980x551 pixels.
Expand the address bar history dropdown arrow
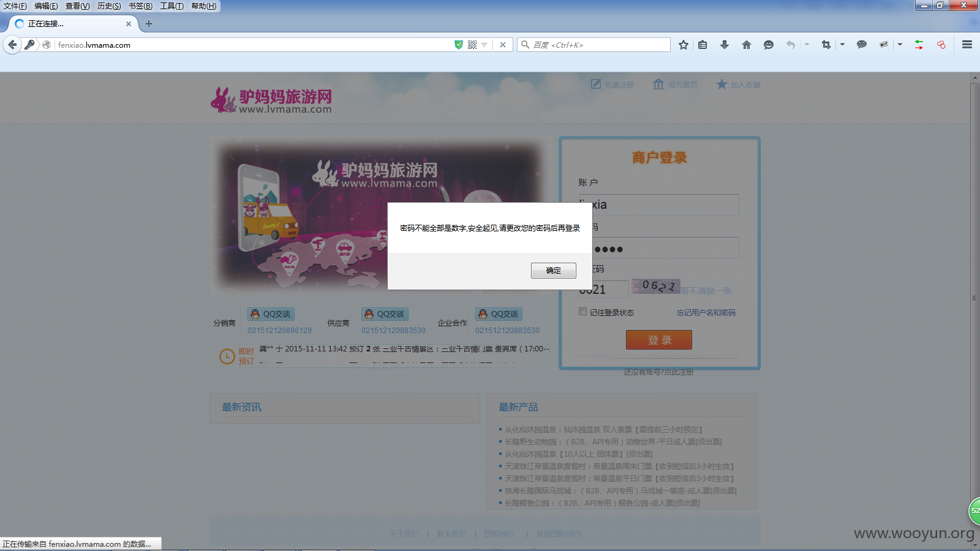tap(484, 45)
